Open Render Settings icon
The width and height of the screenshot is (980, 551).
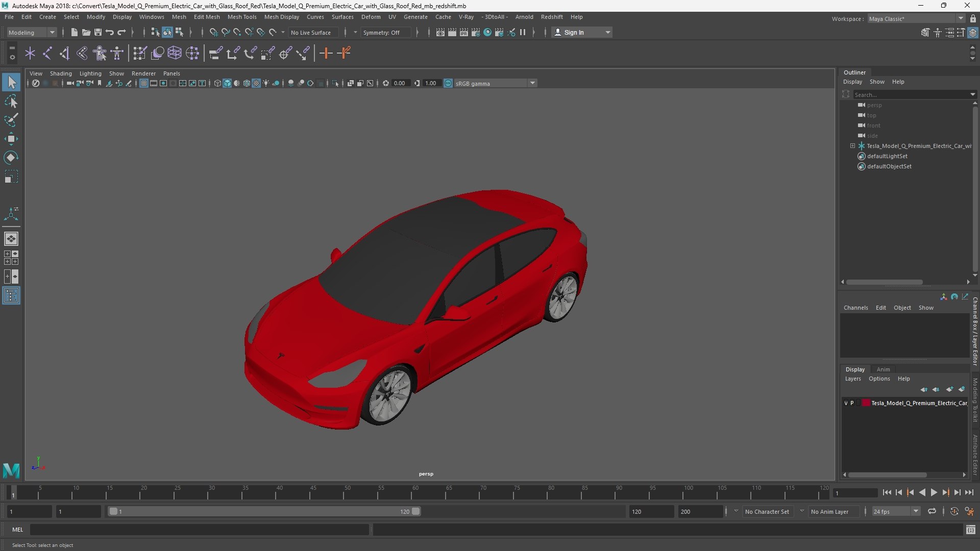(x=476, y=32)
